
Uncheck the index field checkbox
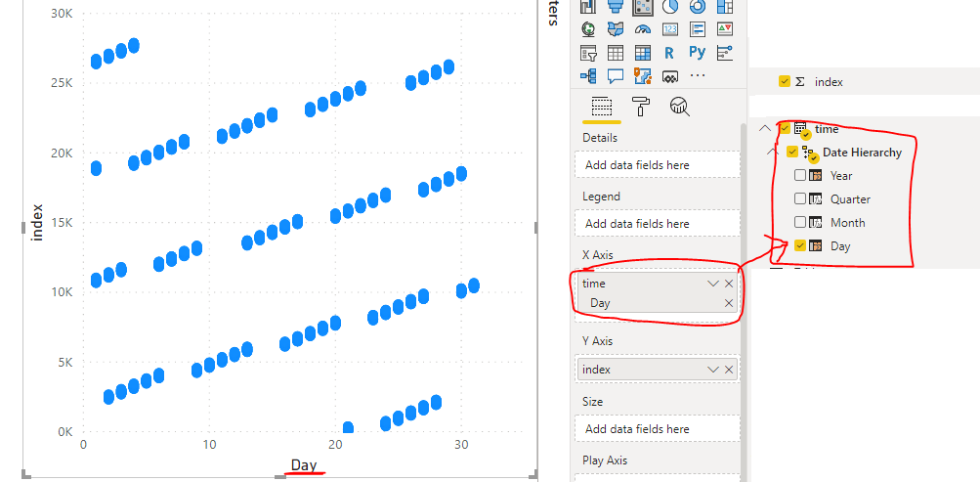tap(785, 81)
